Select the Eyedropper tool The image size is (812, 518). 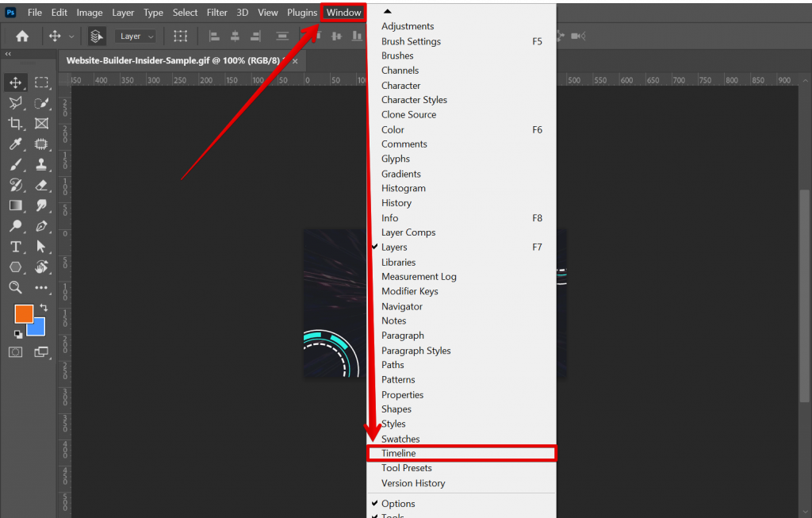click(16, 144)
